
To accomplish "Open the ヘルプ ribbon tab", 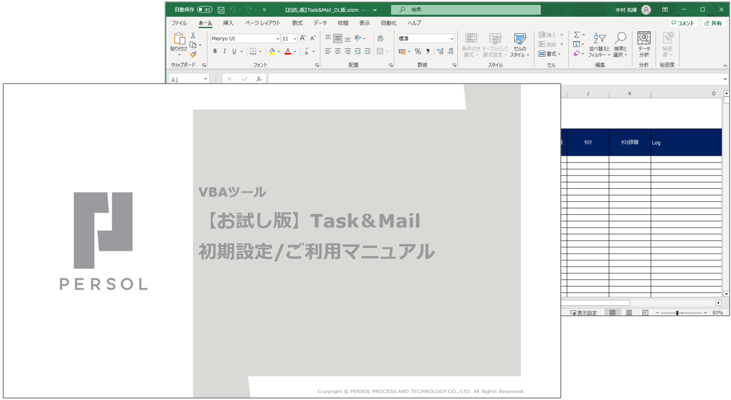I will [414, 23].
